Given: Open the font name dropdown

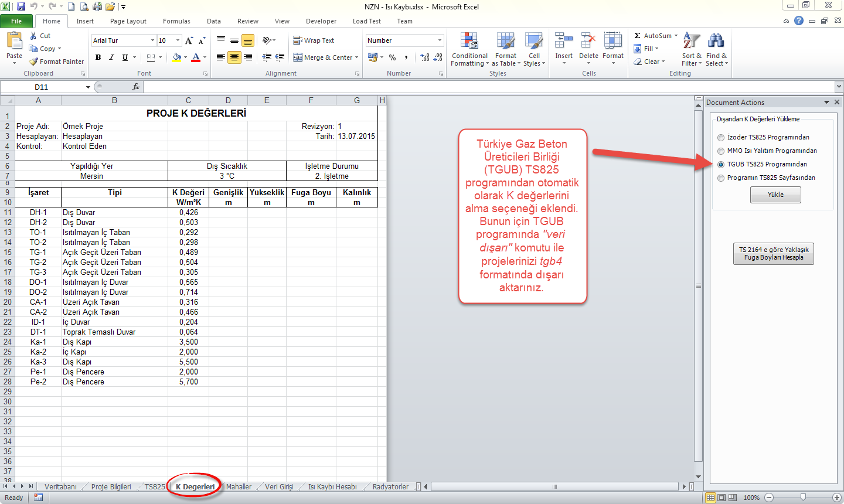Looking at the screenshot, I should coord(152,40).
